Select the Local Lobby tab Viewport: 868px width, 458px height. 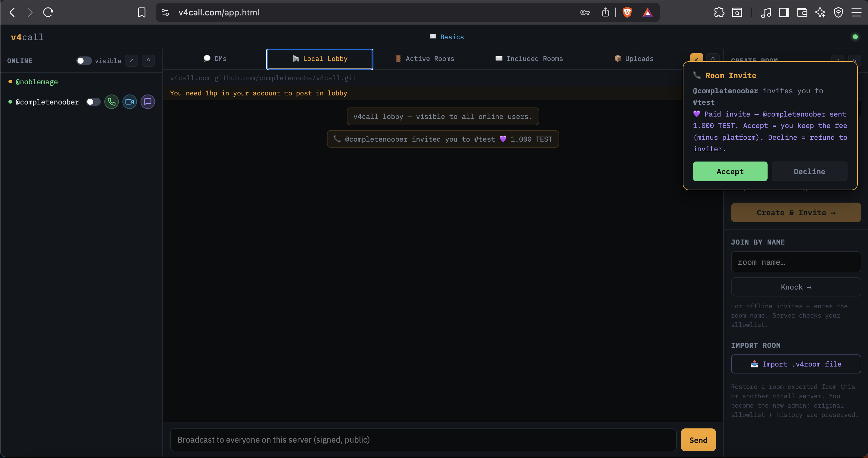(x=320, y=59)
